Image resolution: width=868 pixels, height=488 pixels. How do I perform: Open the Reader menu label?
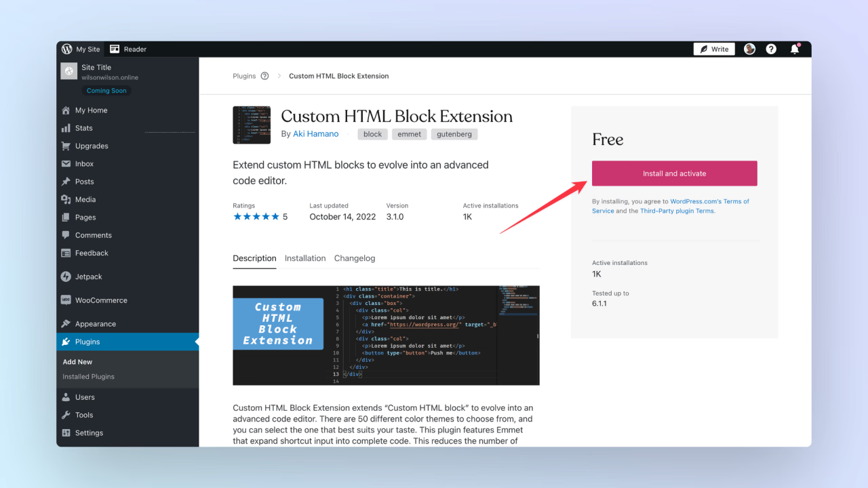click(135, 49)
